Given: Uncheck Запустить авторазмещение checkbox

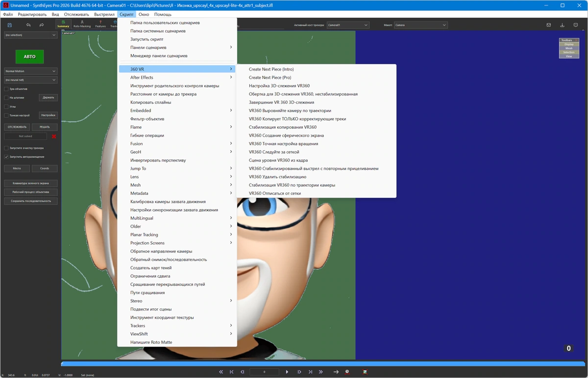Looking at the screenshot, I should (x=6, y=157).
